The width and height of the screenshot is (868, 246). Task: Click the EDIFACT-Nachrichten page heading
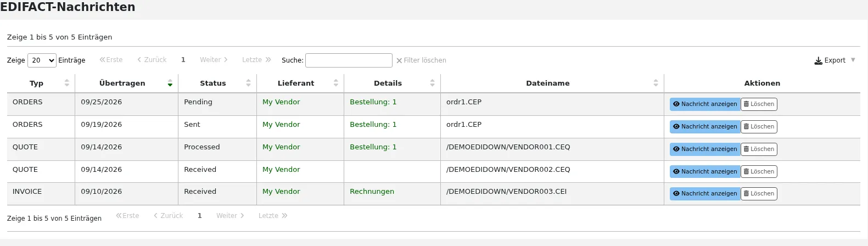pyautogui.click(x=68, y=7)
